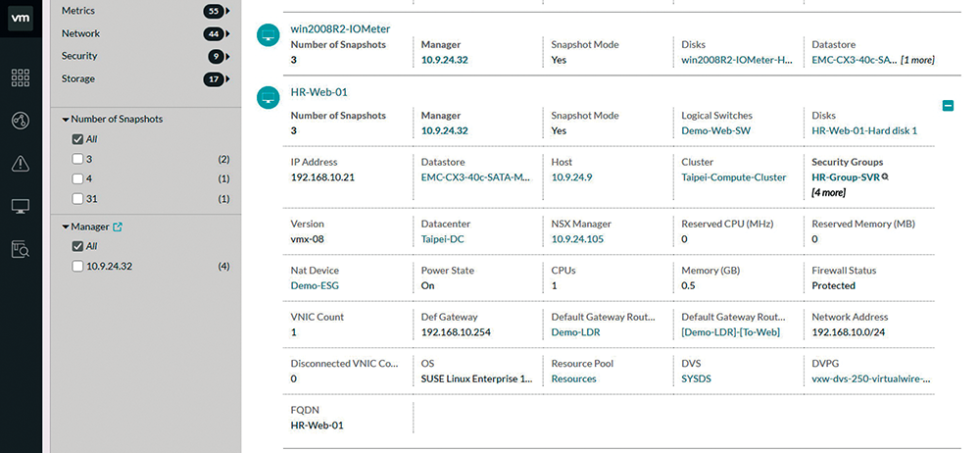Open the topology graph sidebar icon
The height and width of the screenshot is (453, 980).
point(21,121)
